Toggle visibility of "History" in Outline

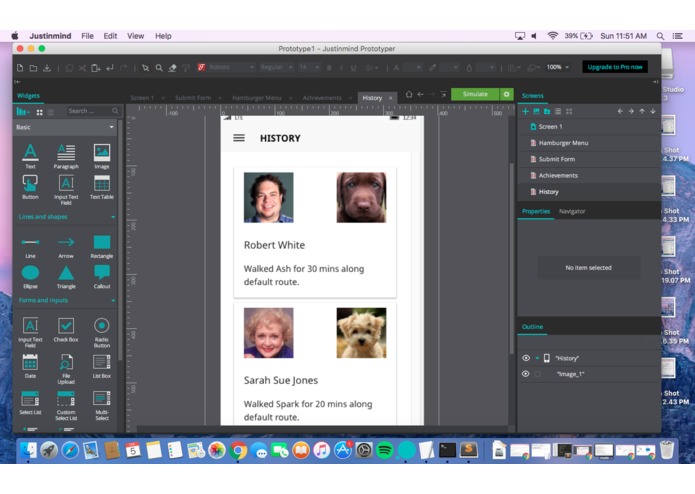[526, 358]
